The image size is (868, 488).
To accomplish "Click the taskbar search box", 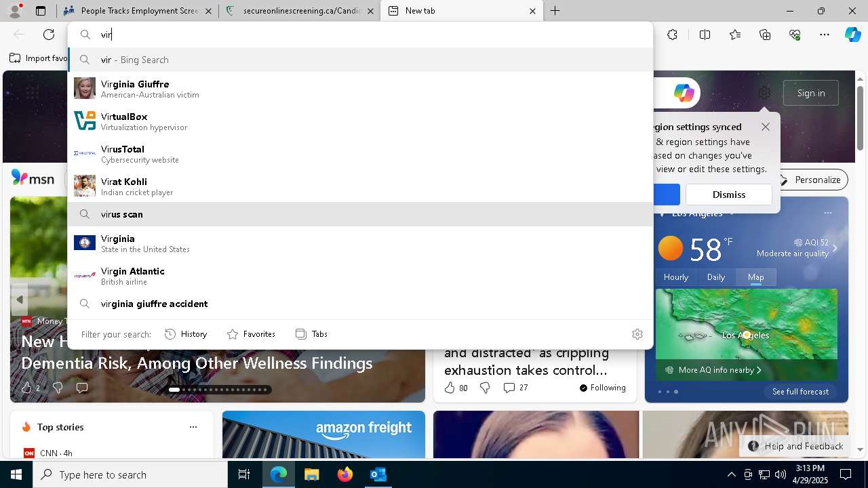I will (x=130, y=474).
